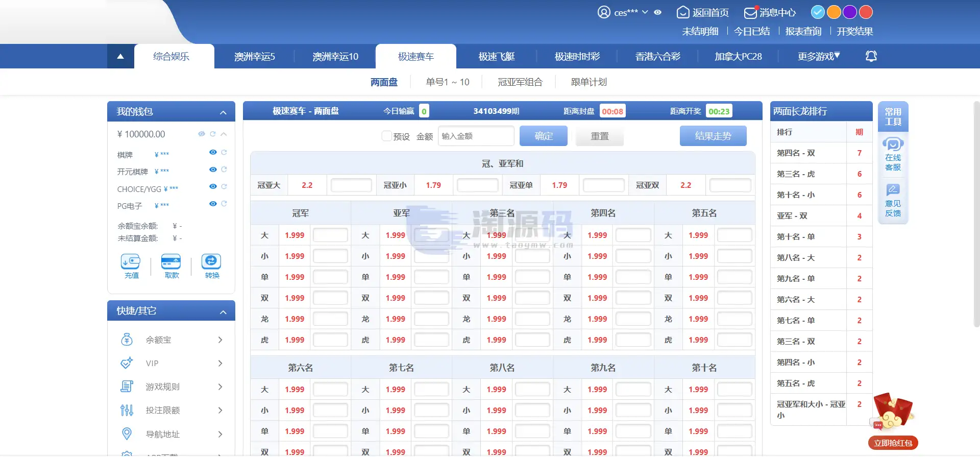980x457 pixels.
Task: Select the purple theme swatch
Action: [850, 12]
